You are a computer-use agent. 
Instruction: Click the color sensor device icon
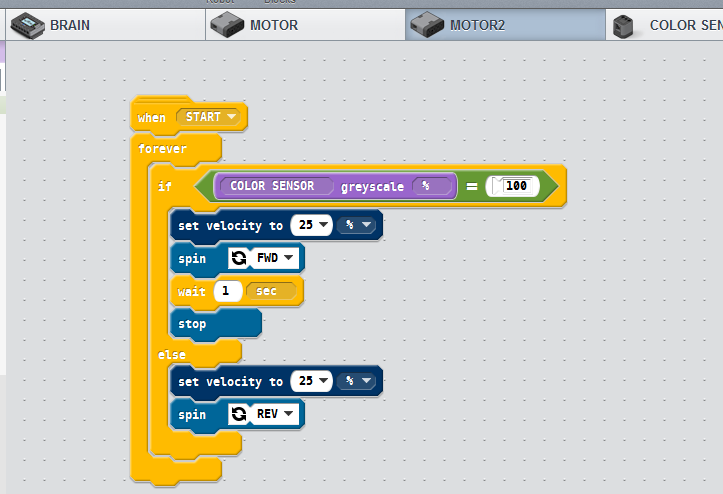[x=623, y=26]
